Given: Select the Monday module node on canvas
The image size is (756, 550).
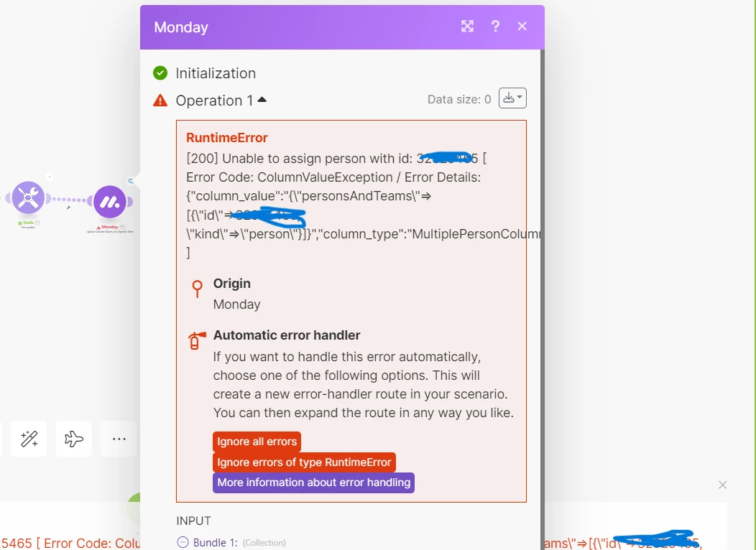Looking at the screenshot, I should tap(110, 202).
